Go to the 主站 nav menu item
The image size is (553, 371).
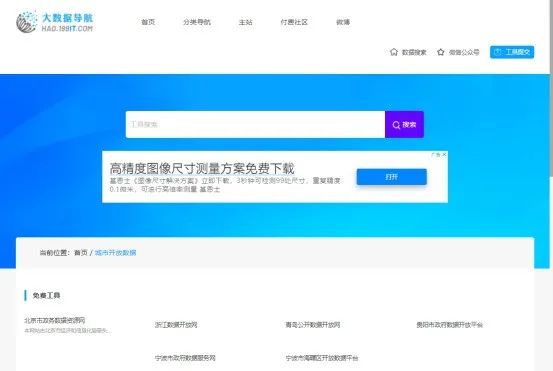[245, 22]
